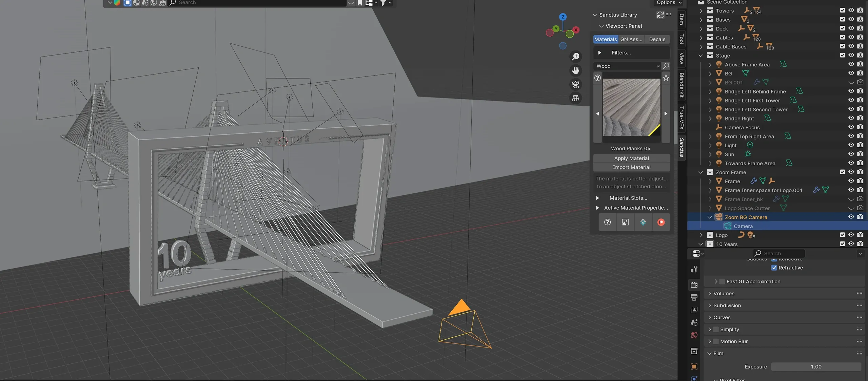
Task: Click the Z axis on navigation gizmo
Action: coord(563,17)
